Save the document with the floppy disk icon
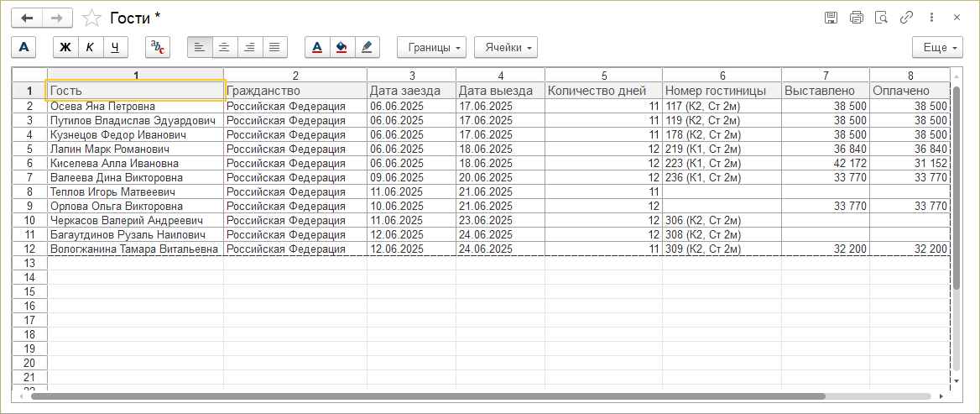Image resolution: width=980 pixels, height=414 pixels. (x=831, y=18)
